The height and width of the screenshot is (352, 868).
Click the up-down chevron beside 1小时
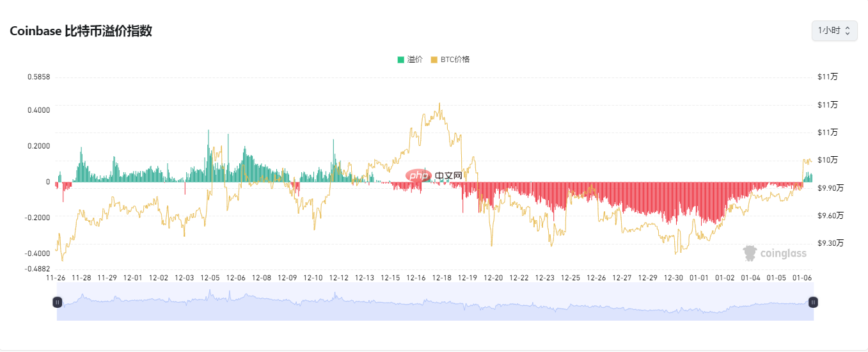848,31
